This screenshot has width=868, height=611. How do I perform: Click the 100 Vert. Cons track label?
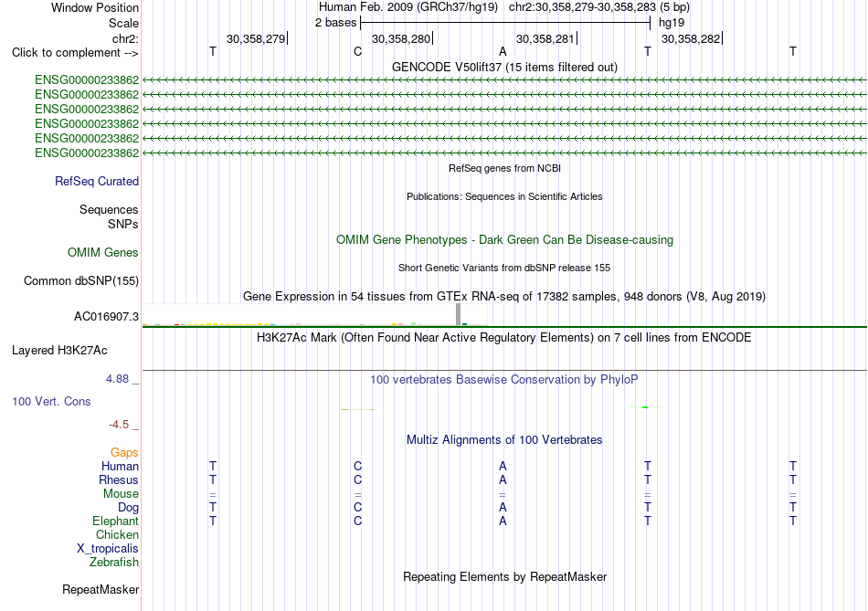51,401
